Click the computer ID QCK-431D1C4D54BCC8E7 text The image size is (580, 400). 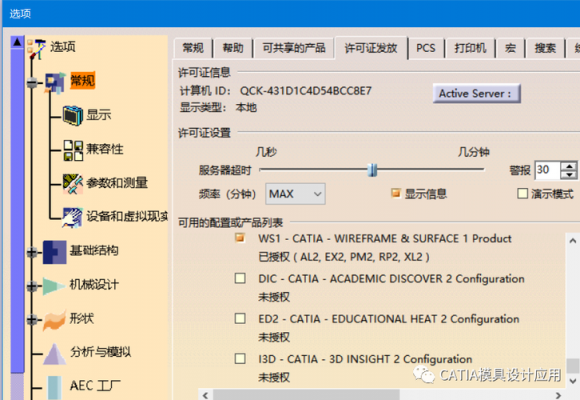pos(306,91)
